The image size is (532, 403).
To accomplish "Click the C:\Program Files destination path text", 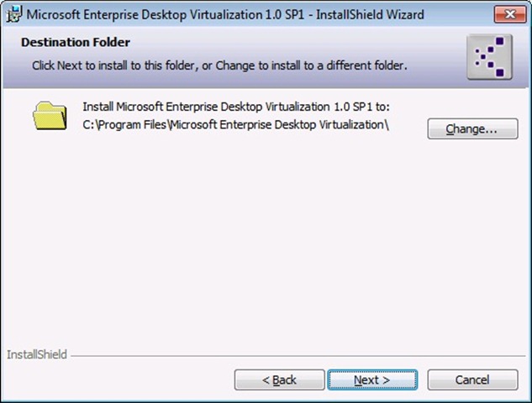I will pyautogui.click(x=237, y=126).
